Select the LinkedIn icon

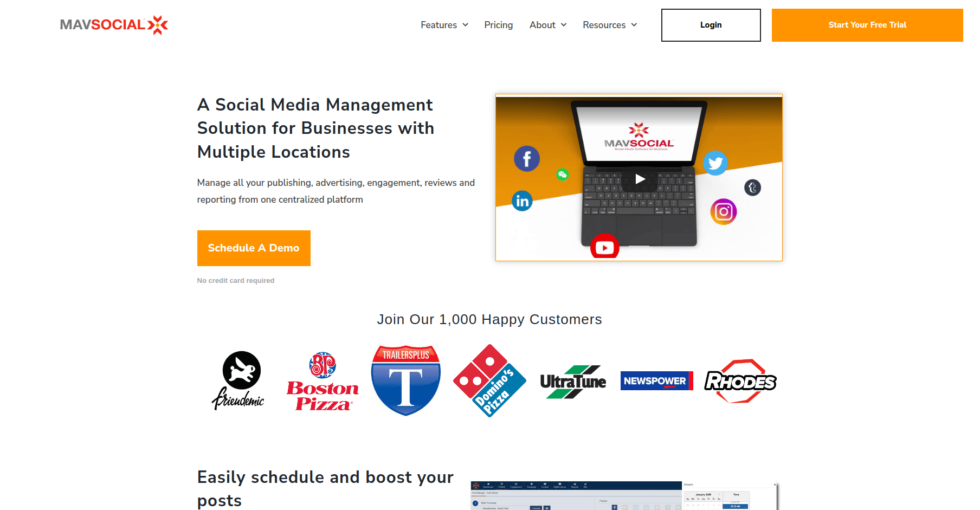pyautogui.click(x=521, y=201)
